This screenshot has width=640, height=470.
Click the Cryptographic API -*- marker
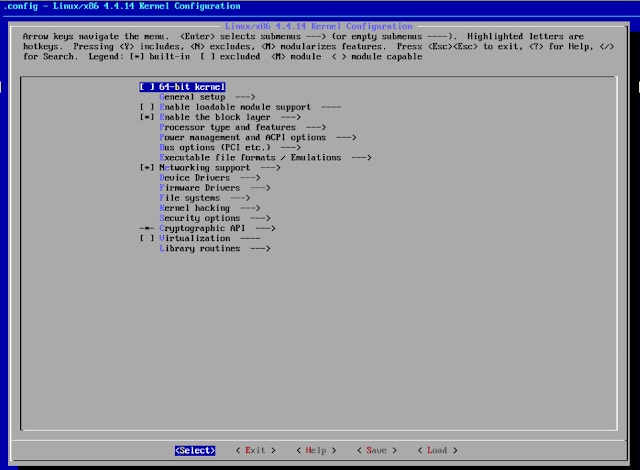click(x=147, y=228)
